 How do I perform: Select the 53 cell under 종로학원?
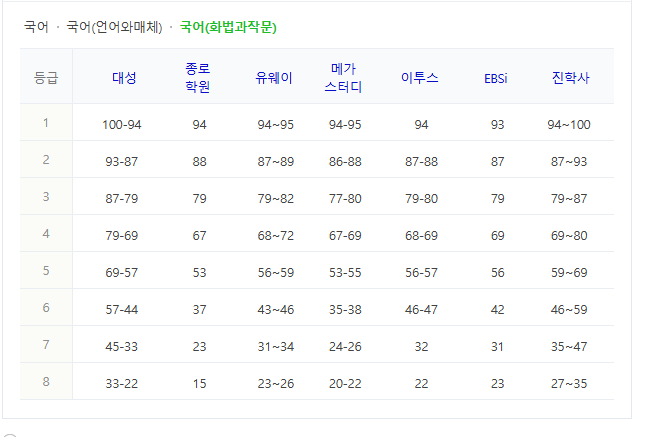tap(199, 272)
